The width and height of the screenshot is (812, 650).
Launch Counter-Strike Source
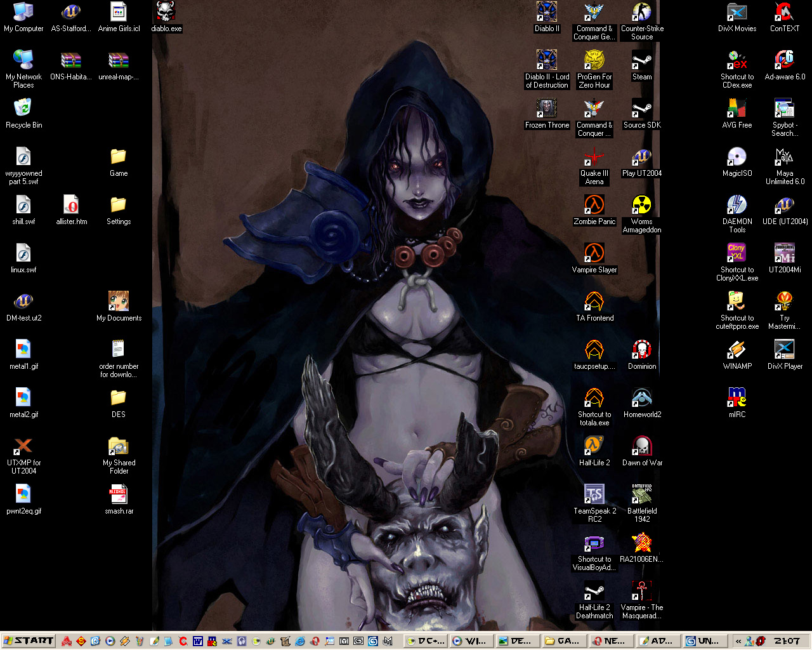coord(642,21)
